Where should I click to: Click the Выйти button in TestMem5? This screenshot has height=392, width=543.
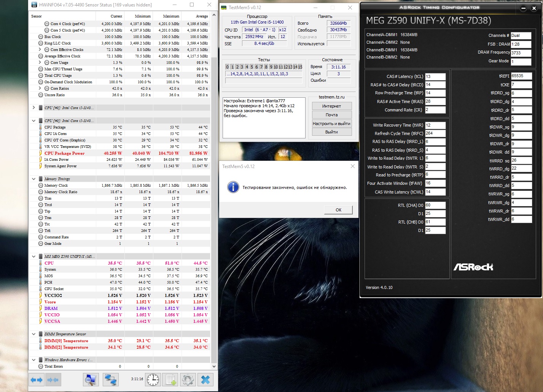pyautogui.click(x=332, y=132)
